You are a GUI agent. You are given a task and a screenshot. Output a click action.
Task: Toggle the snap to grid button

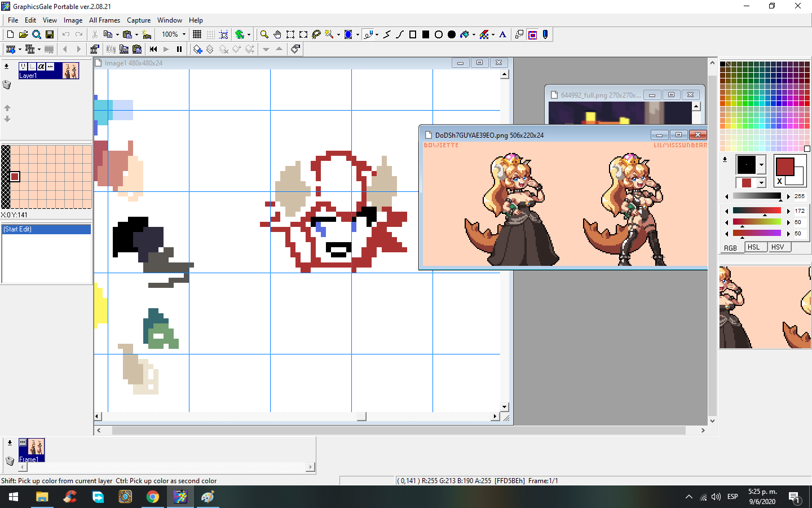point(223,34)
